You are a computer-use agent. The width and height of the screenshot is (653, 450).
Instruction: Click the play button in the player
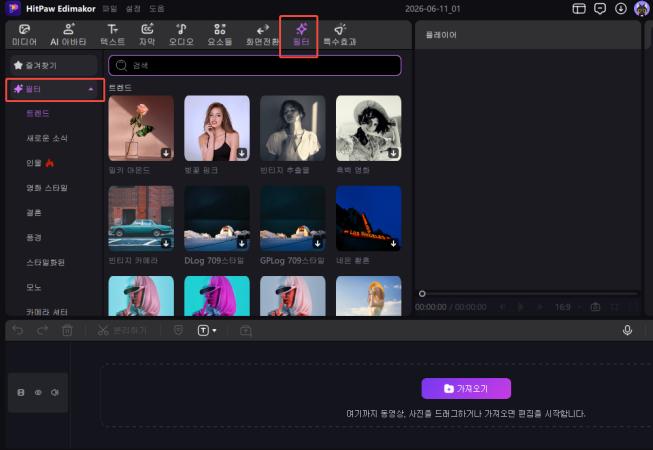click(521, 307)
